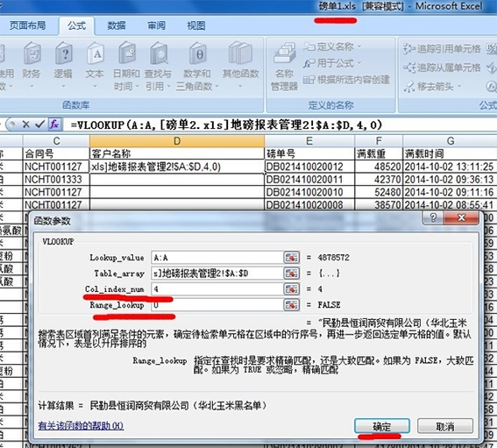
Task: Click time cell 2014-10-02 13:11:25
Action: coord(450,167)
